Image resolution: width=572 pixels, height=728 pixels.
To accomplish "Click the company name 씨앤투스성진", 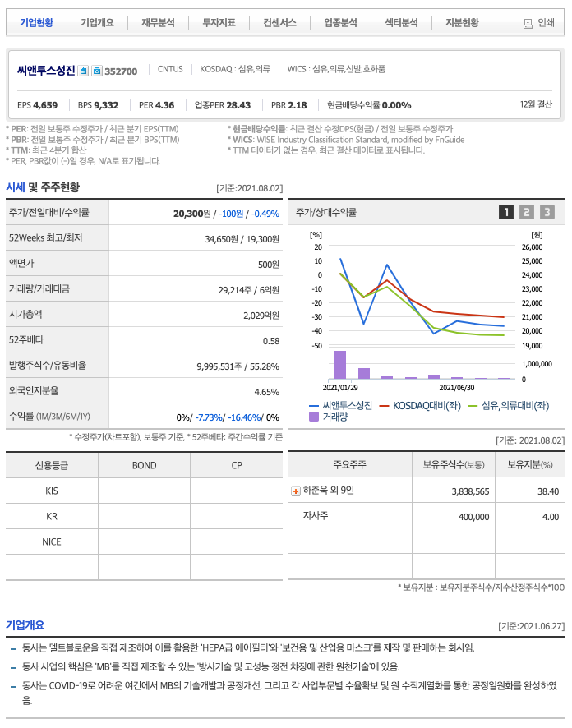I will tap(46, 71).
